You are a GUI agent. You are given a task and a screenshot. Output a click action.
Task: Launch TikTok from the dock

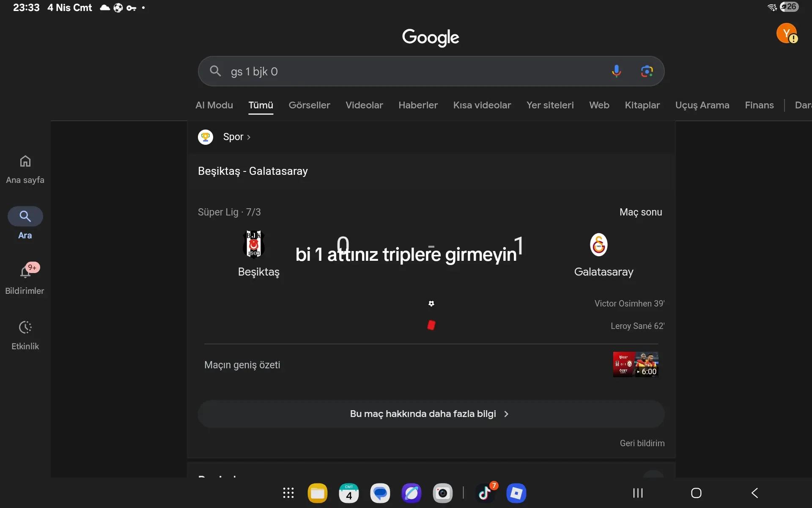(485, 493)
